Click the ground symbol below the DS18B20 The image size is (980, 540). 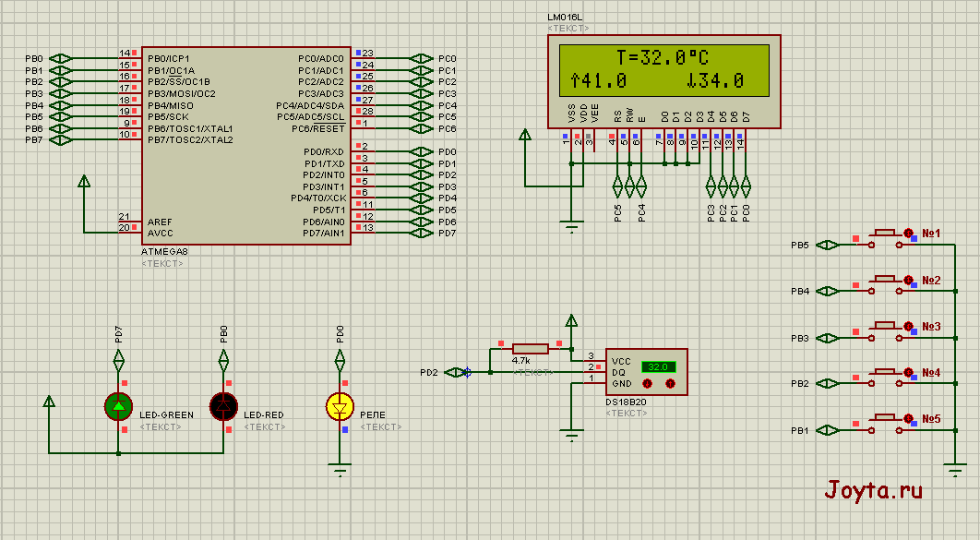pyautogui.click(x=572, y=436)
